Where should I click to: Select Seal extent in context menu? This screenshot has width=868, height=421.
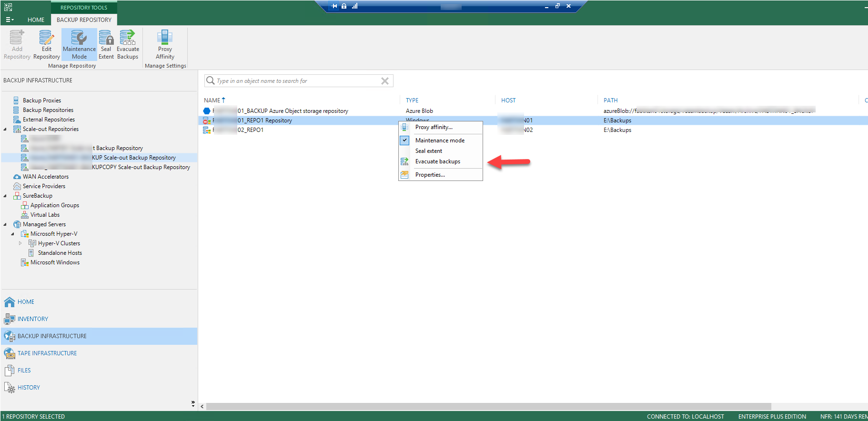click(428, 151)
